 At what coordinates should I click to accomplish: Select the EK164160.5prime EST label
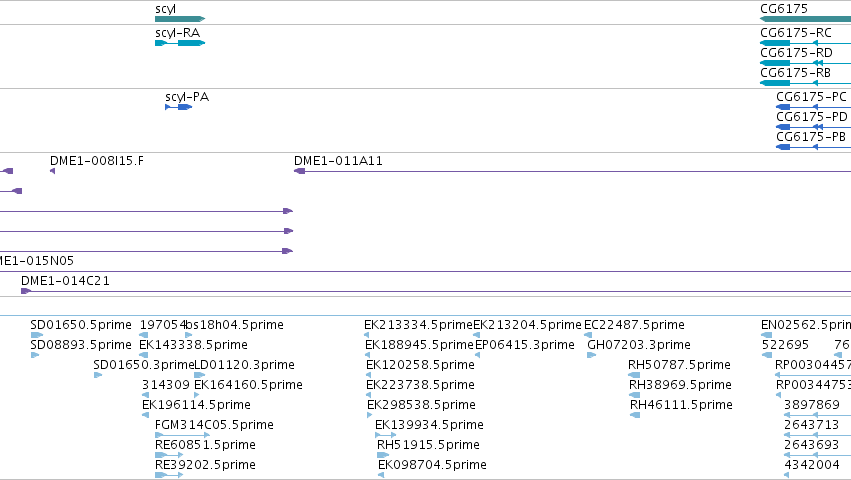click(248, 385)
